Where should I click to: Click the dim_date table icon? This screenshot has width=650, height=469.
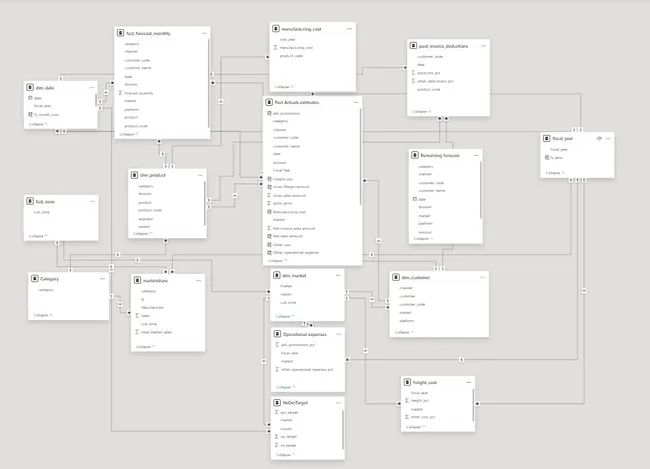(30, 87)
